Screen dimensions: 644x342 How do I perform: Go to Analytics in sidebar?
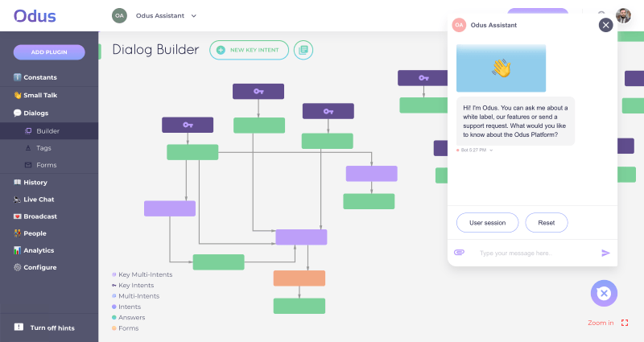click(x=39, y=250)
